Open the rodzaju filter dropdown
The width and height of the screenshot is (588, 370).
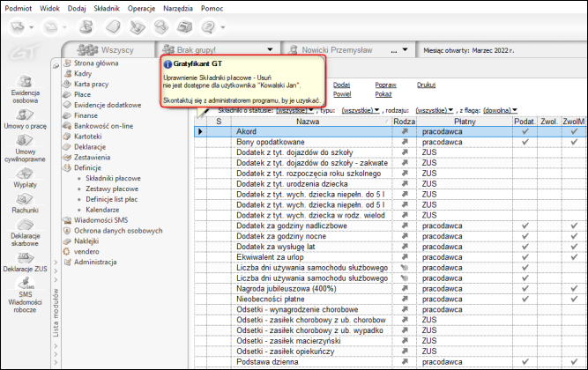coord(434,111)
